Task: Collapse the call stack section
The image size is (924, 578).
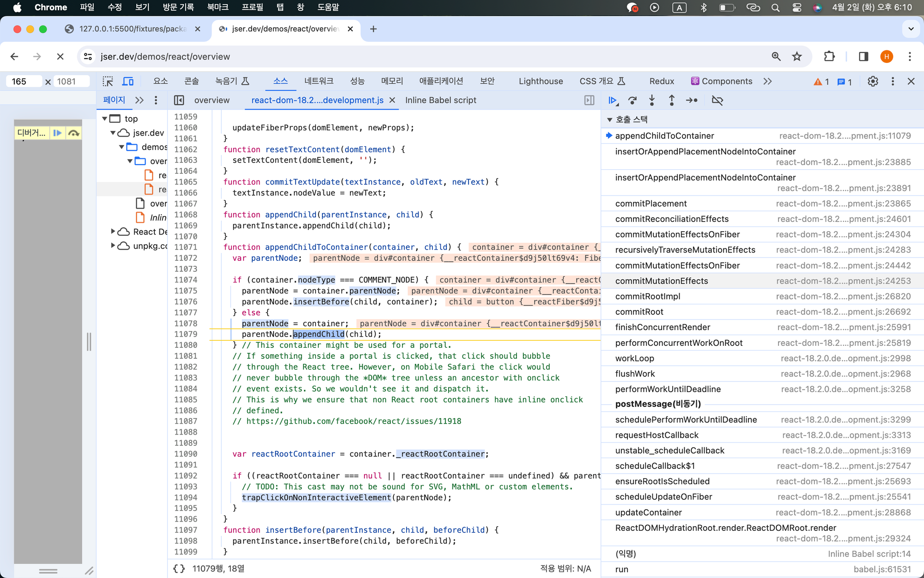Action: point(609,120)
